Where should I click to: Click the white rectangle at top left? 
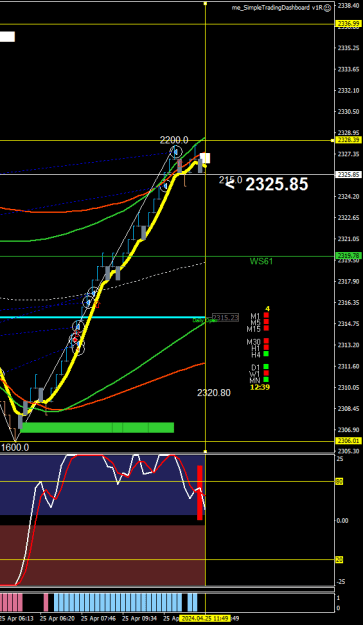[x=7, y=37]
